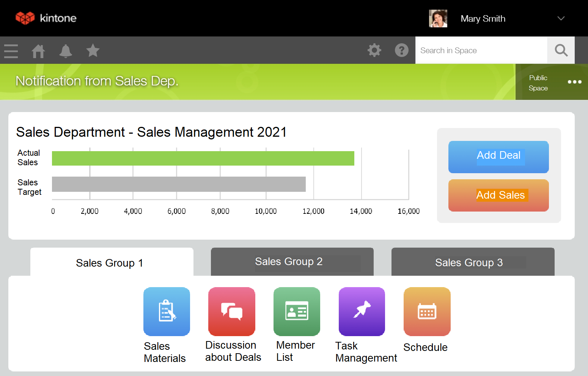Screen dimensions: 588x376
Task: Click the magnifying glass search button
Action: (x=561, y=50)
